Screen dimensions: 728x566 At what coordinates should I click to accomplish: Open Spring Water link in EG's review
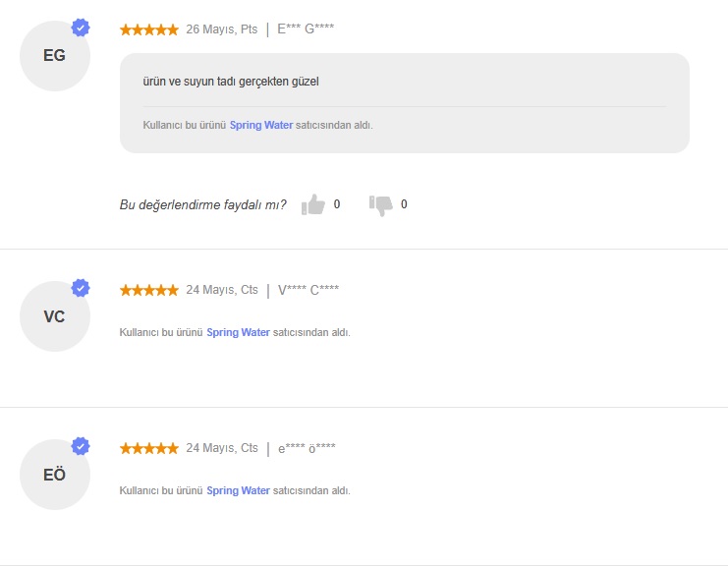(261, 125)
